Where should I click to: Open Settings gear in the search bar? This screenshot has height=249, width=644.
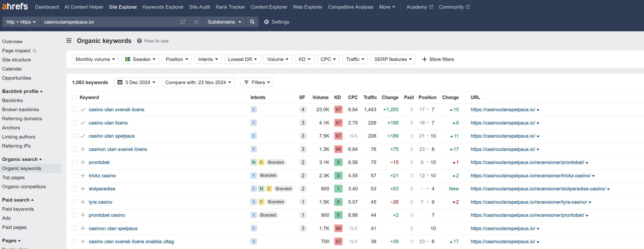(266, 22)
